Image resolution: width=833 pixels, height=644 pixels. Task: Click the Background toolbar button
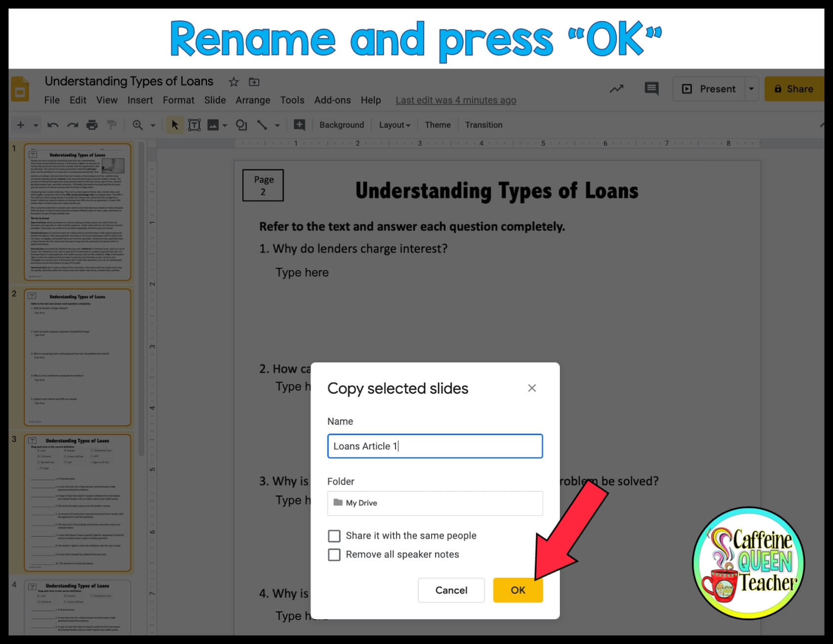point(342,125)
